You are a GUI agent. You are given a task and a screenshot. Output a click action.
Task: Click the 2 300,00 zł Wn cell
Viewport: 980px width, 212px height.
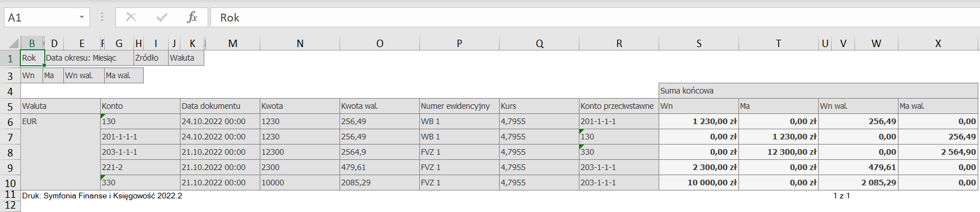pyautogui.click(x=699, y=167)
